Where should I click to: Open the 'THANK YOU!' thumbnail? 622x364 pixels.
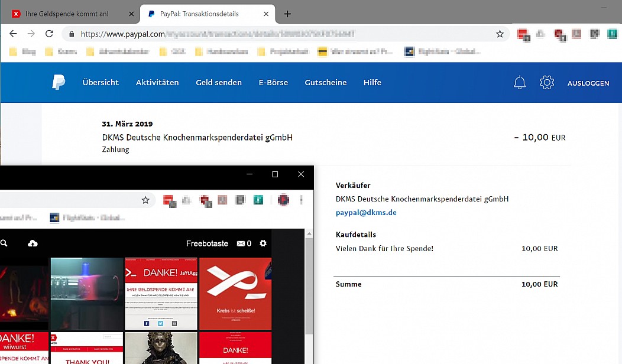[87, 348]
